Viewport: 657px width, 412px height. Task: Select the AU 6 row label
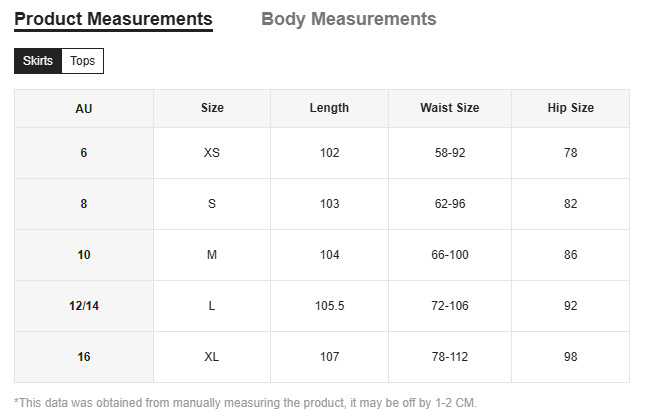[84, 153]
